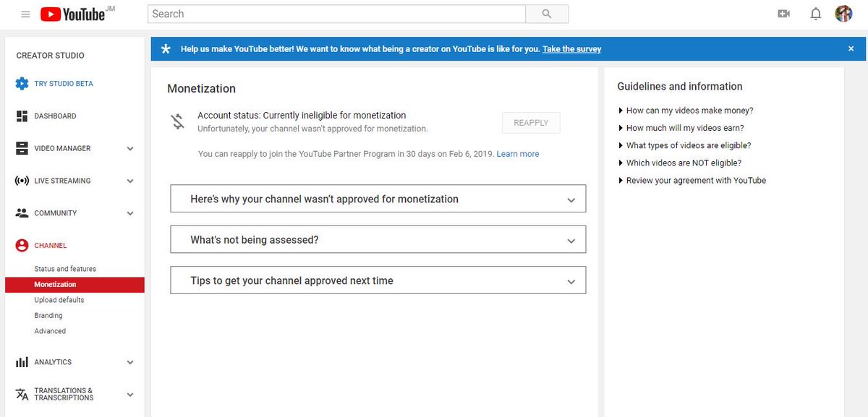Open Try Studio Beta
The height and width of the screenshot is (417, 868).
pyautogui.click(x=64, y=84)
